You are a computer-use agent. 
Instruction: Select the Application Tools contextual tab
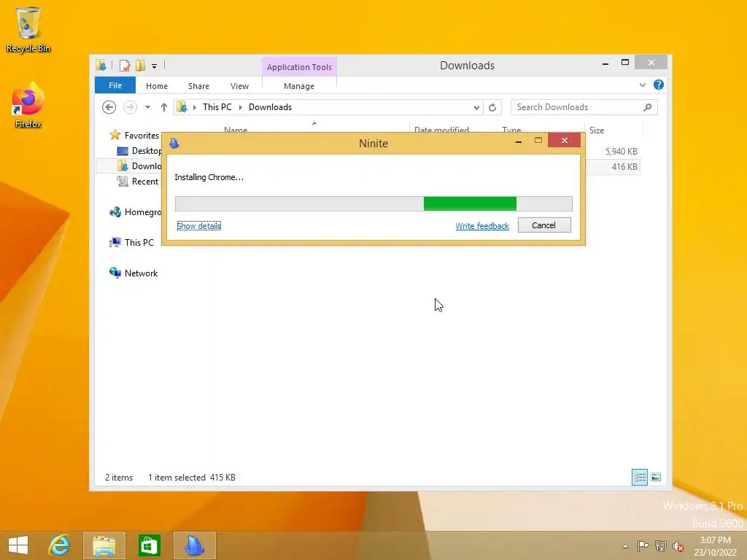(x=299, y=67)
